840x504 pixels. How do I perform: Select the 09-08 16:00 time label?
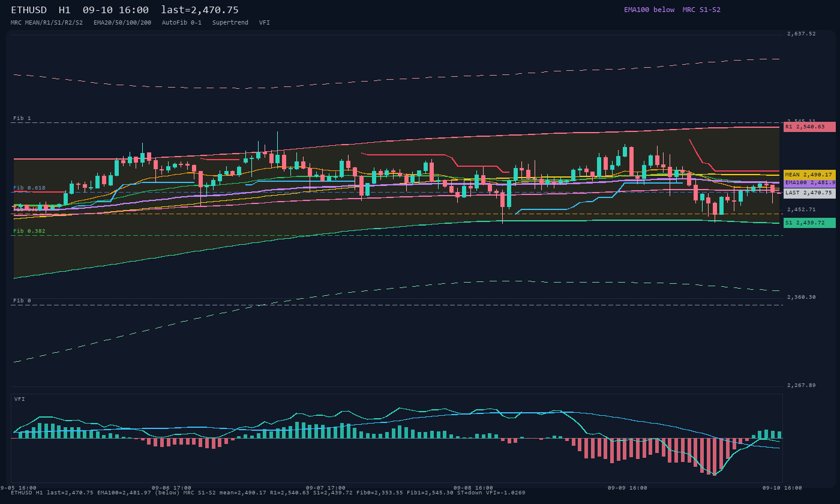[x=473, y=488]
